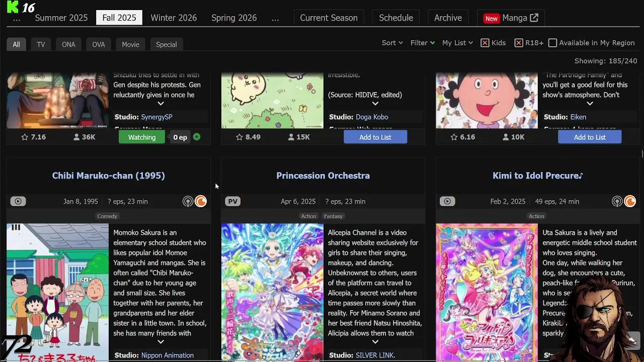Open the Sort dropdown
The height and width of the screenshot is (362, 644).
click(392, 43)
